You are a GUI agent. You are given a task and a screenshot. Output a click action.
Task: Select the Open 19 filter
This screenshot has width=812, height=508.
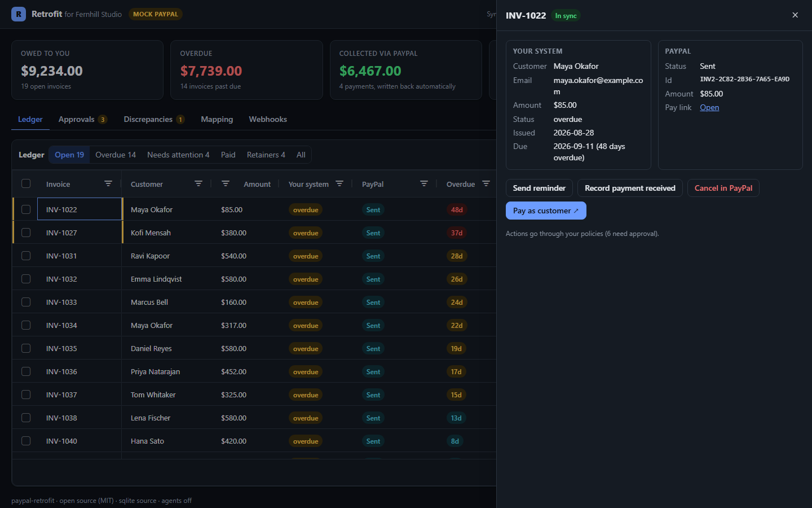click(69, 155)
